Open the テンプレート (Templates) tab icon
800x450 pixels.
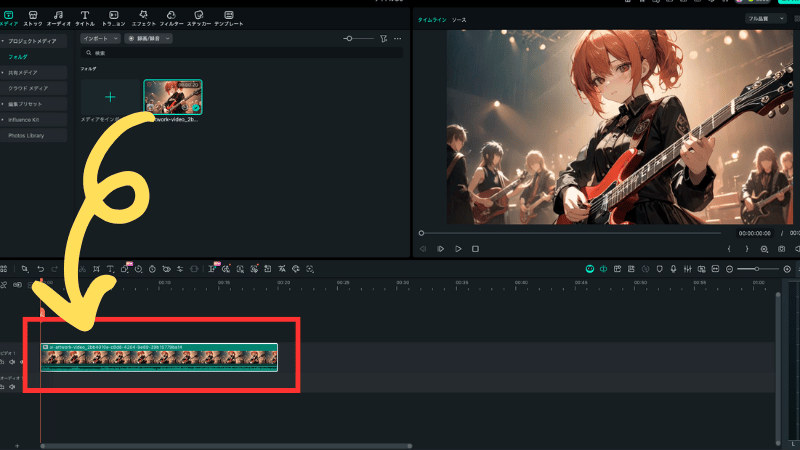click(229, 15)
